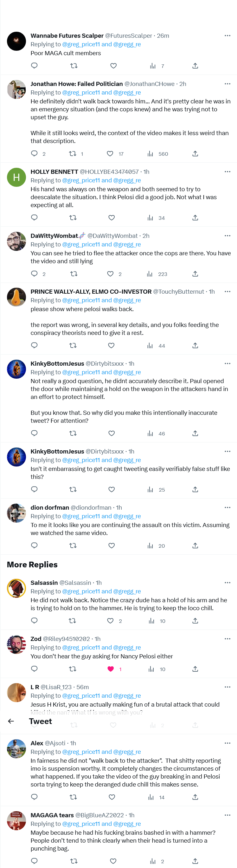The width and height of the screenshot is (237, 868).
Task: Open more options for HOLLY BENNETT's tweet
Action: point(227,172)
